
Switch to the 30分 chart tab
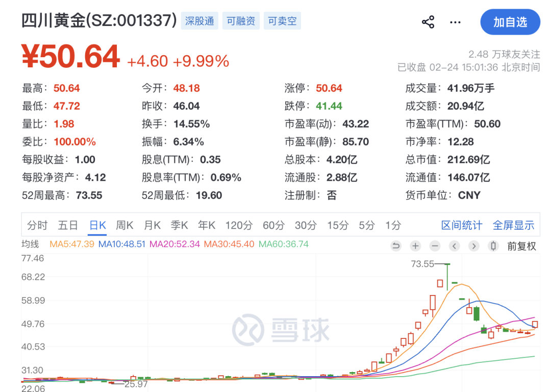coord(306,225)
